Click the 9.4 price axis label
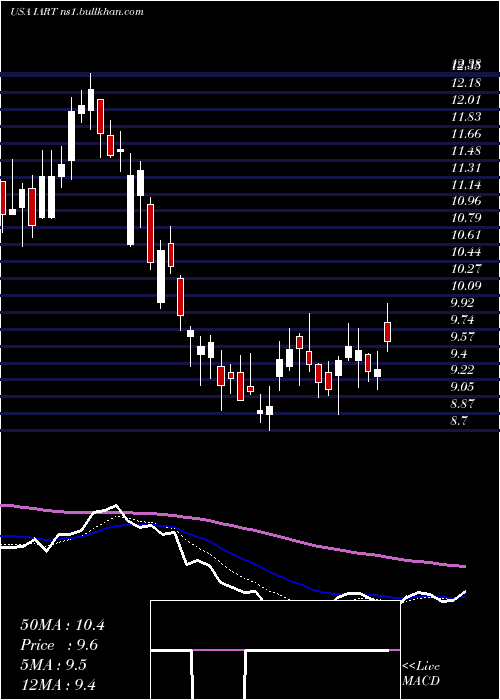This screenshot has width=500, height=700. (x=460, y=354)
